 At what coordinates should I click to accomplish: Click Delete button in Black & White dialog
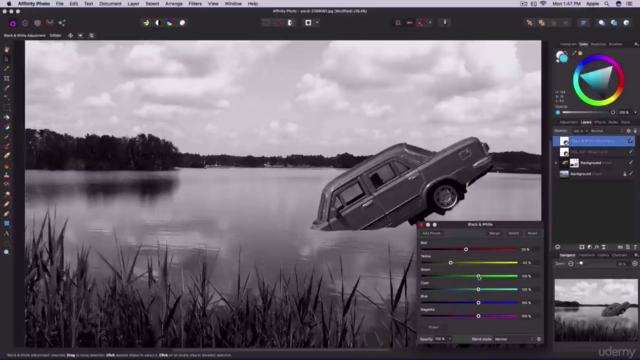pos(513,233)
